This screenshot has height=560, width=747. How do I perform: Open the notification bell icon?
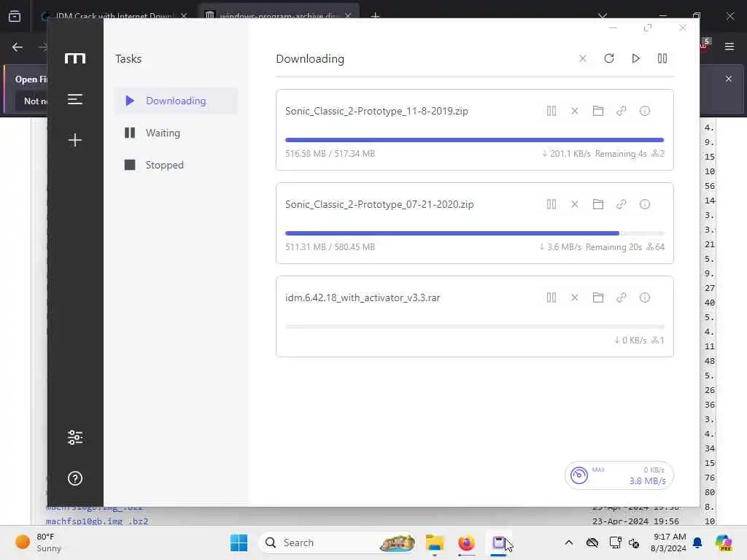coord(697,542)
